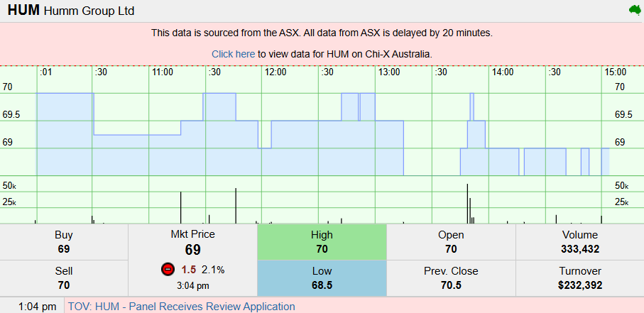Viewport: 644px width, 313px height.
Task: Click the Volume figure 333,432
Action: [579, 249]
